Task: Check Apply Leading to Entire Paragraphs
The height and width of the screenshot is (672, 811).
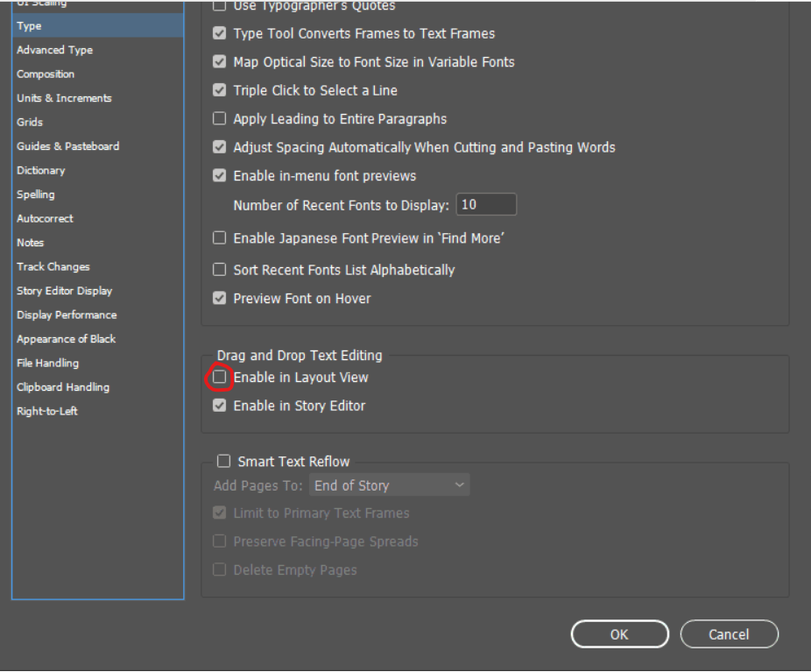Action: tap(220, 119)
